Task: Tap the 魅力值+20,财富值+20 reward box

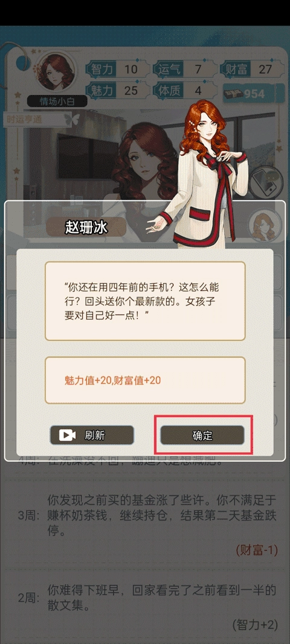Action: 145,380
